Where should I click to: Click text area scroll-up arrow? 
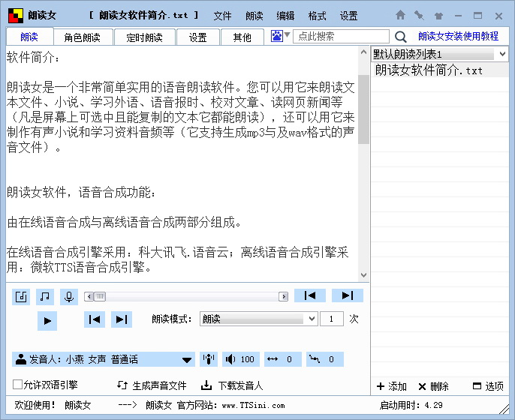tap(363, 52)
